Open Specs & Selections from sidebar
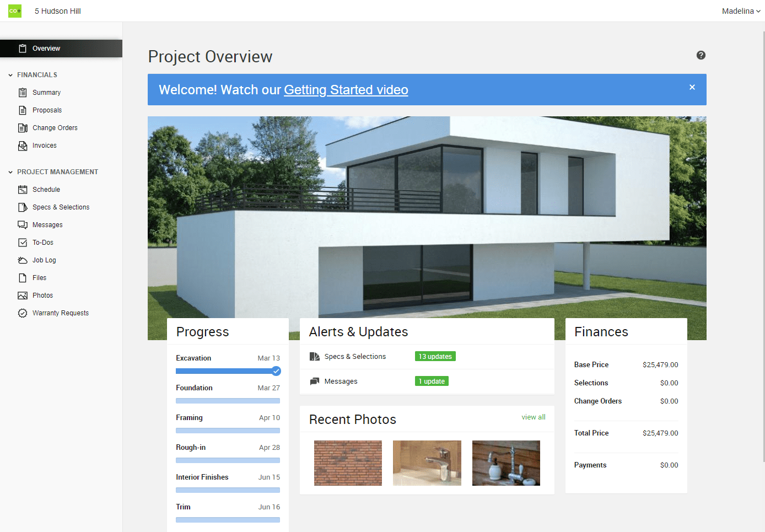The height and width of the screenshot is (532, 765). [x=61, y=207]
